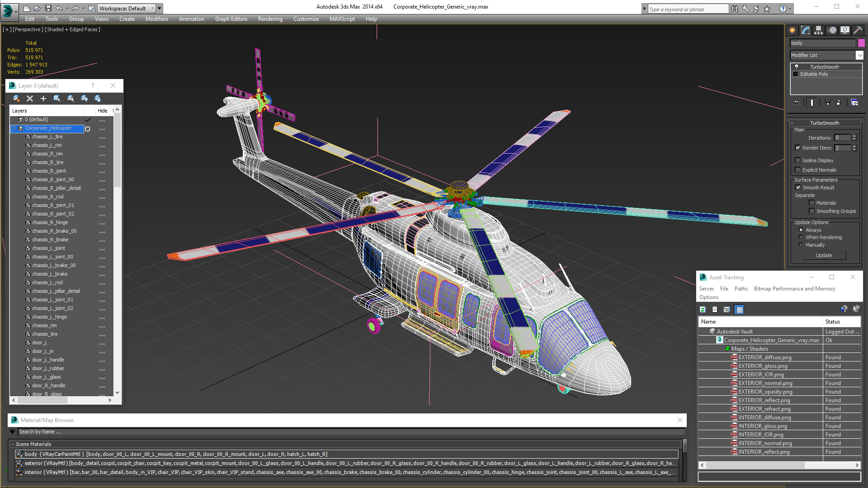This screenshot has width=868, height=488.
Task: Click the Undo arrow icon
Action: pos(59,8)
